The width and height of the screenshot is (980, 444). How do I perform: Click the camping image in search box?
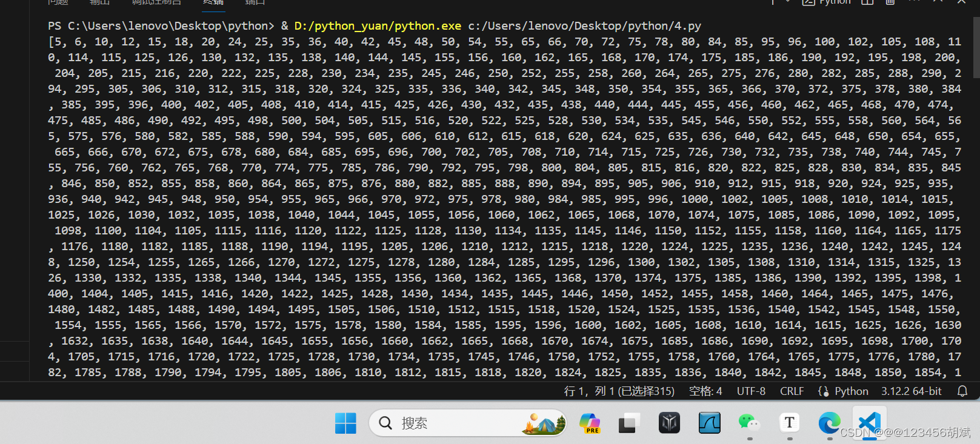click(x=543, y=423)
